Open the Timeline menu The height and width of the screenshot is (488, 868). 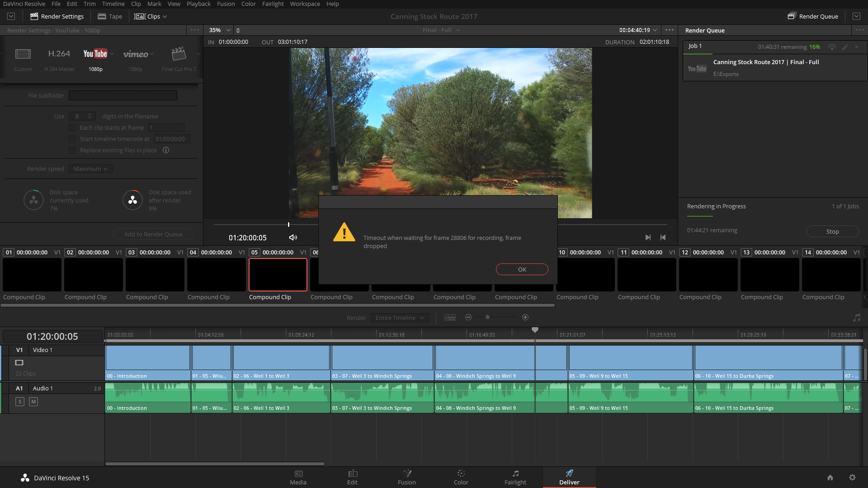tap(113, 4)
